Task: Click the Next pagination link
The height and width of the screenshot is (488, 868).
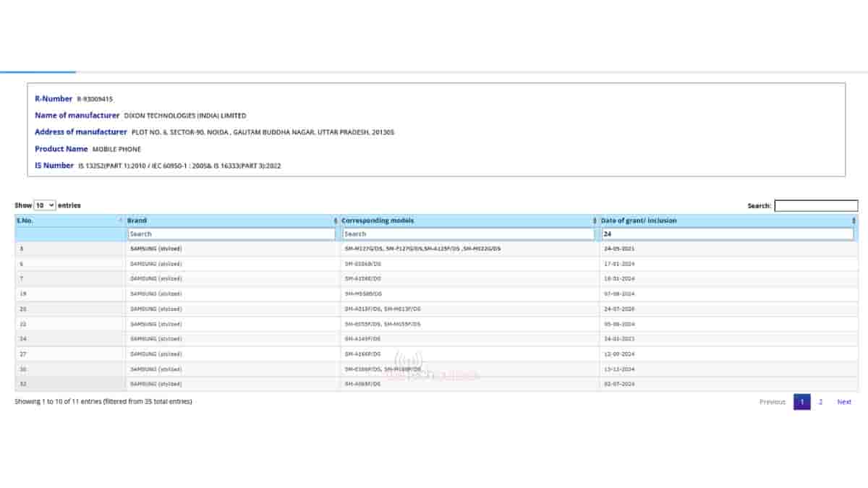Action: (843, 401)
